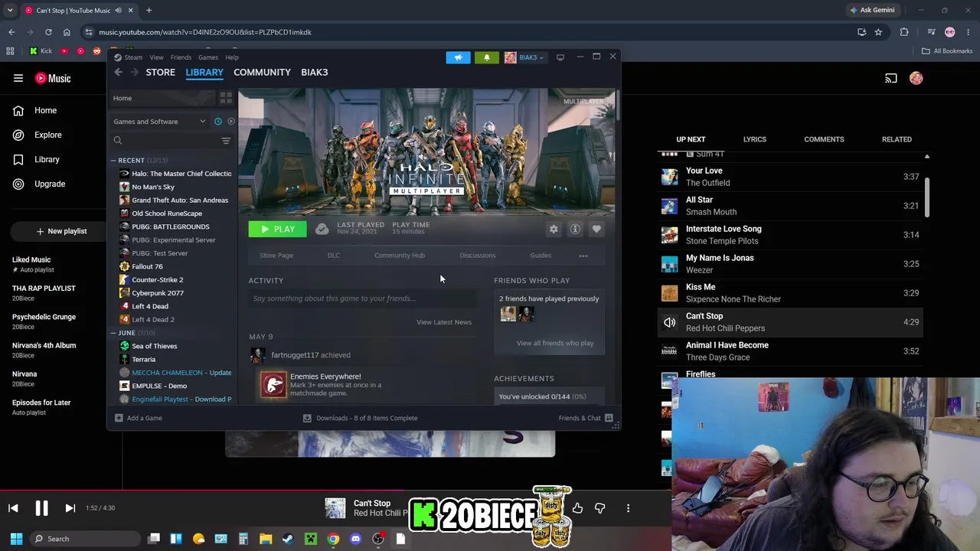Open YouTube Music account avatar
This screenshot has width=980, height=551.
click(916, 78)
